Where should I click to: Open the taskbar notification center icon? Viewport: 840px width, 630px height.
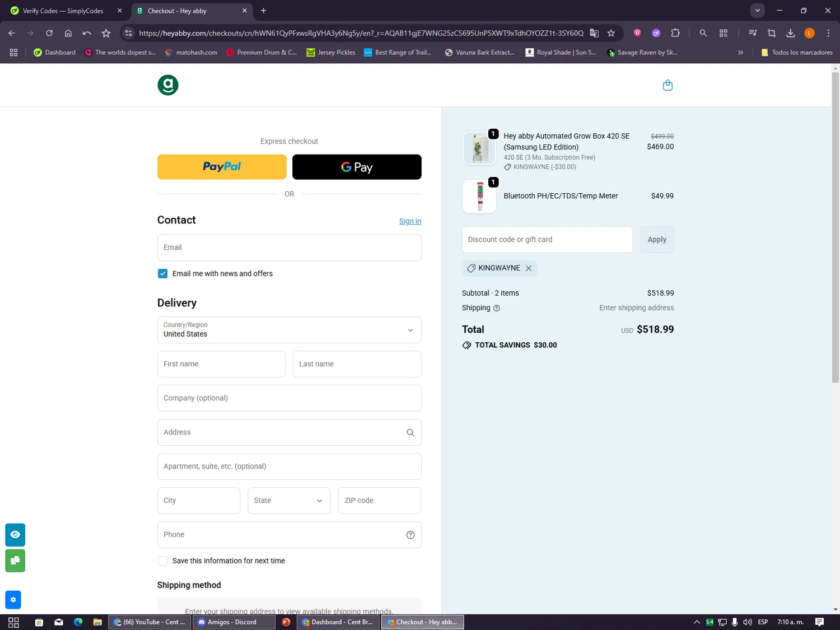[x=819, y=622]
